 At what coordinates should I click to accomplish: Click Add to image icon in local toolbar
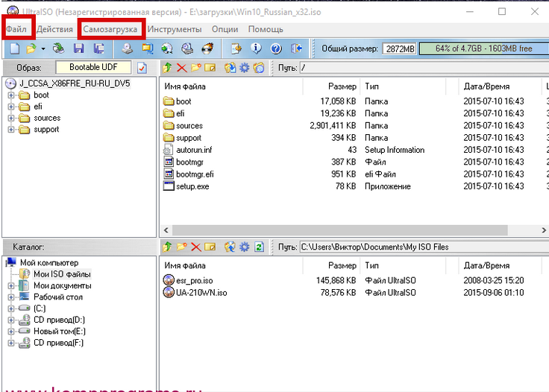(x=230, y=247)
